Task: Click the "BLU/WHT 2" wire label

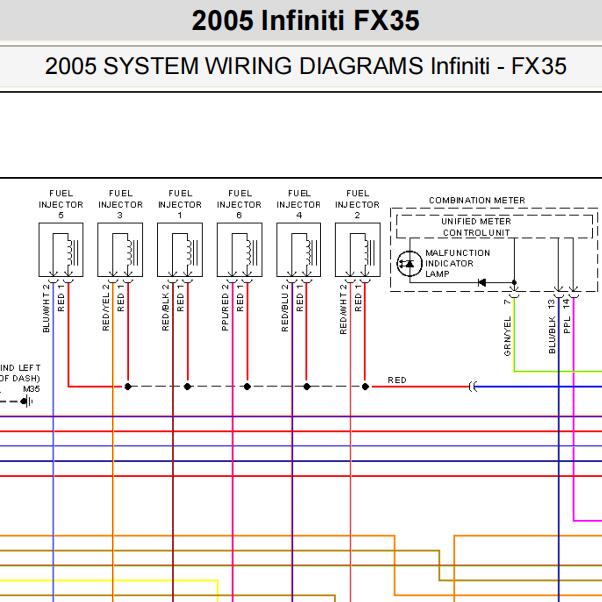Action: [x=46, y=308]
